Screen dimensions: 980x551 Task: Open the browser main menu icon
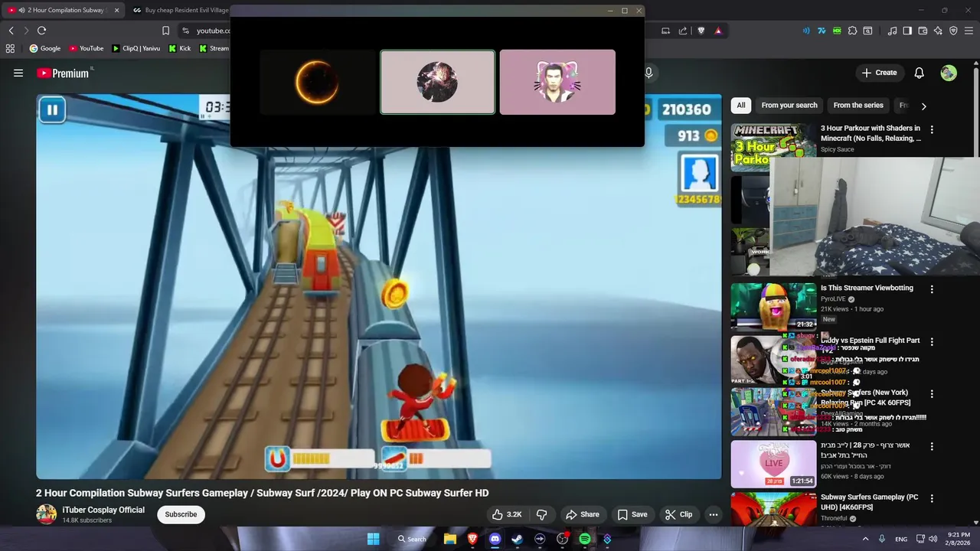click(969, 31)
